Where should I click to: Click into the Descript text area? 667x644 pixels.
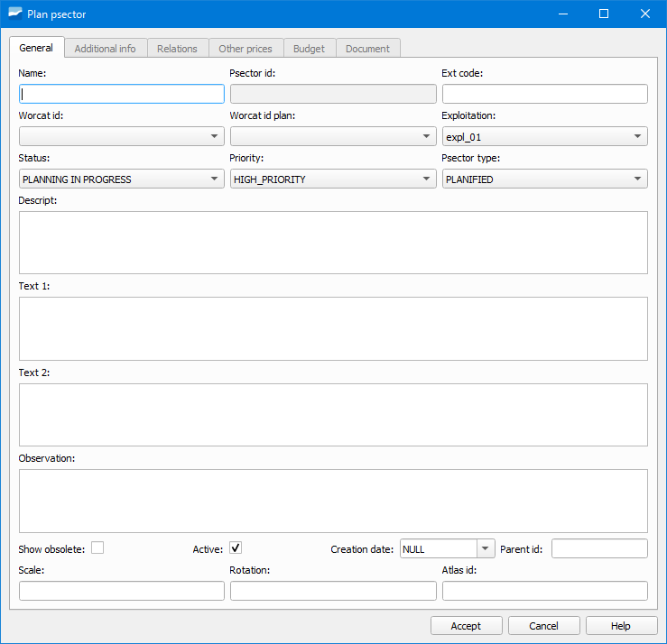(x=333, y=243)
